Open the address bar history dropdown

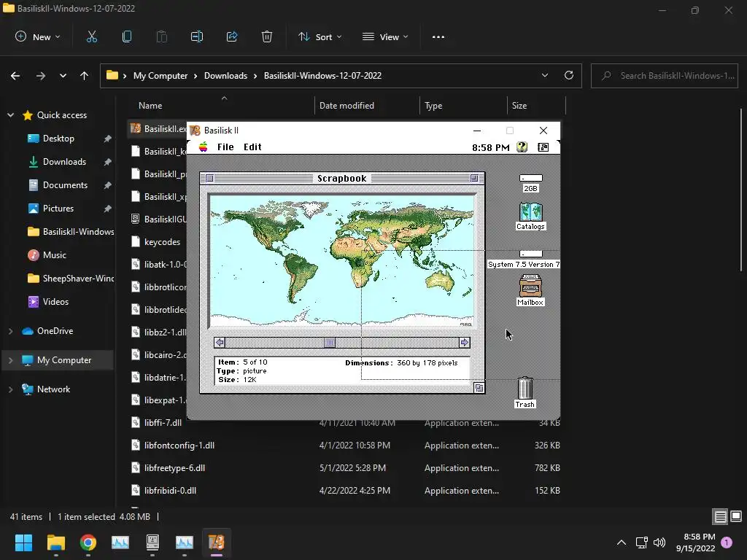(545, 75)
